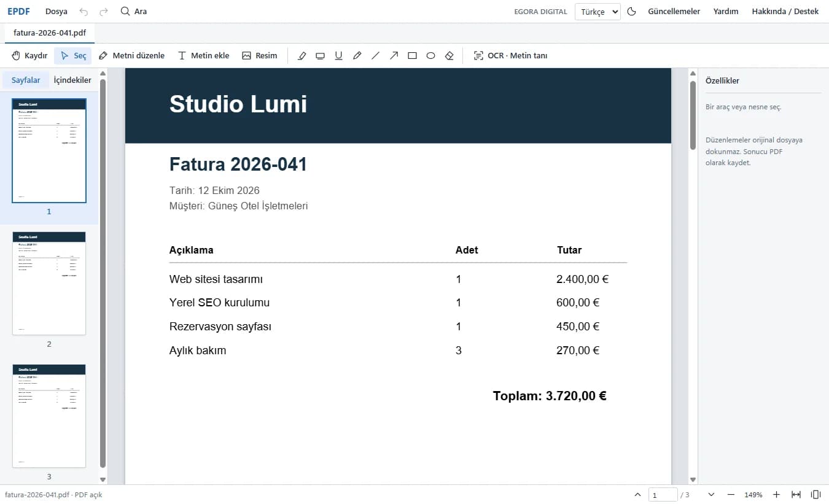
Task: Activate the Kaydır pan tool
Action: 29,56
